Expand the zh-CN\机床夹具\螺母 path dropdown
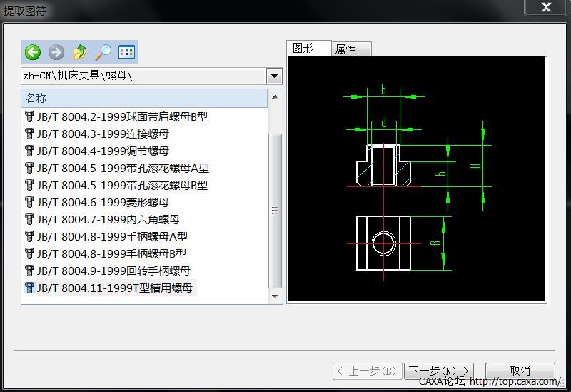Screen dimensions: 571x392 click(x=274, y=76)
